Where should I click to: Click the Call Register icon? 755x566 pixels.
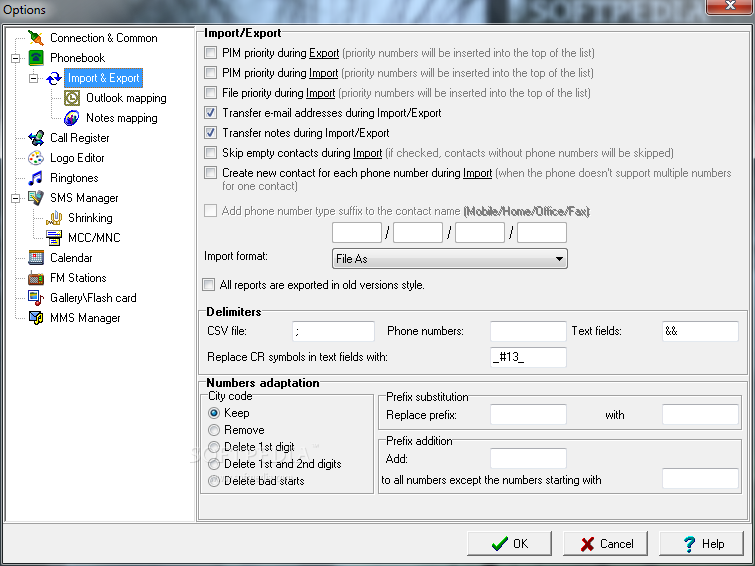coord(36,138)
